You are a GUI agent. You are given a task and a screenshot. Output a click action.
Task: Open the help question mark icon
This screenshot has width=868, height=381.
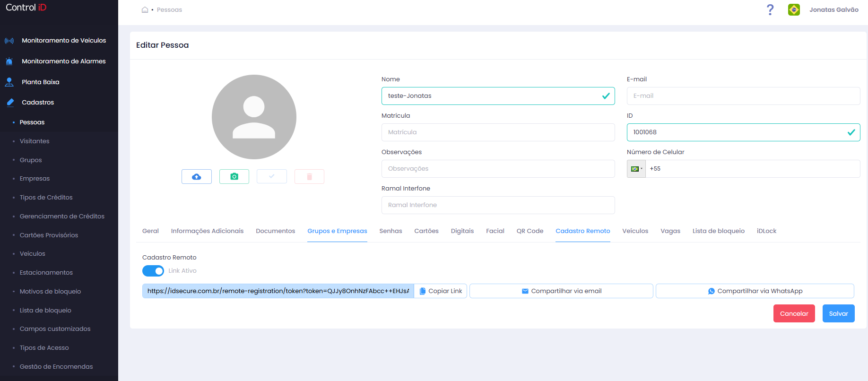(x=770, y=9)
